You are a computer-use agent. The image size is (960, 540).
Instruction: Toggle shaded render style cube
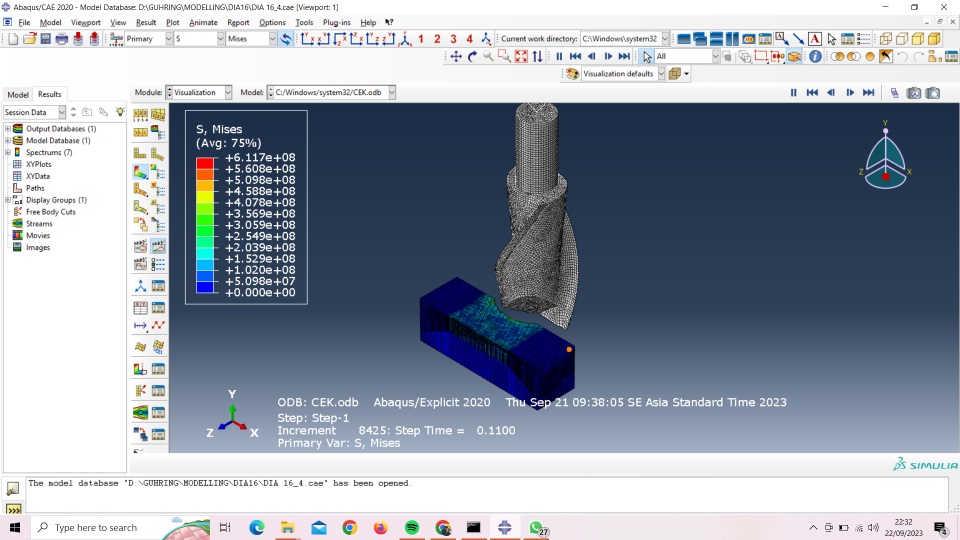click(934, 39)
